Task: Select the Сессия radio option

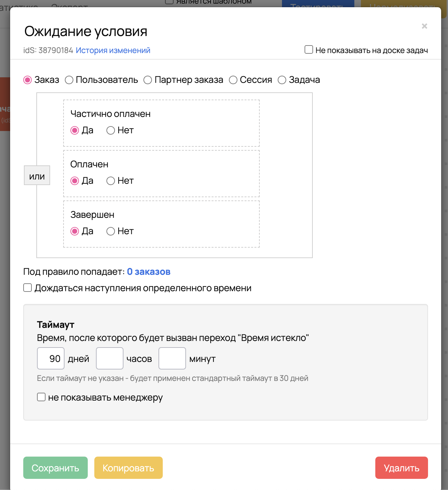Action: 233,80
